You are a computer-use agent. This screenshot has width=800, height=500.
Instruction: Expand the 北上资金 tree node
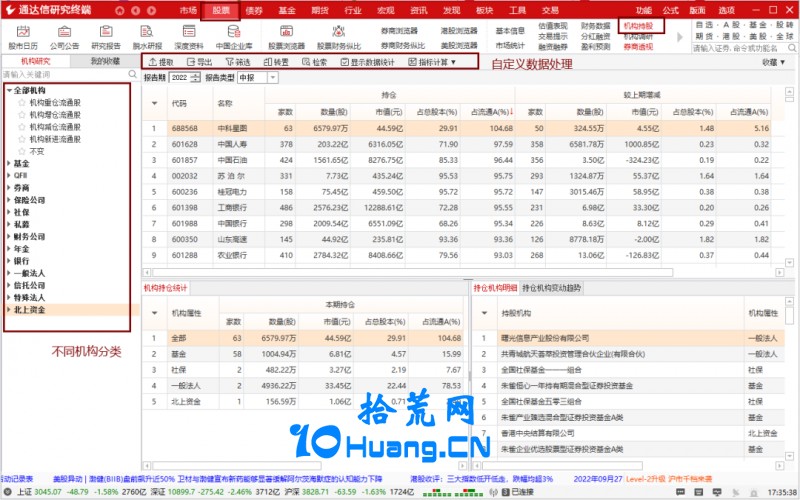point(9,310)
